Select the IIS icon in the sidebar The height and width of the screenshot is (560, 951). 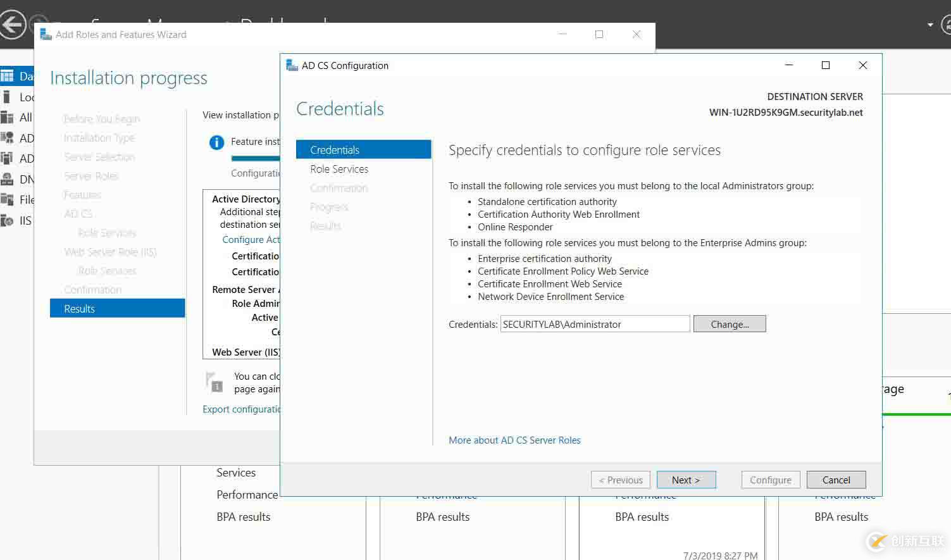pos(7,220)
